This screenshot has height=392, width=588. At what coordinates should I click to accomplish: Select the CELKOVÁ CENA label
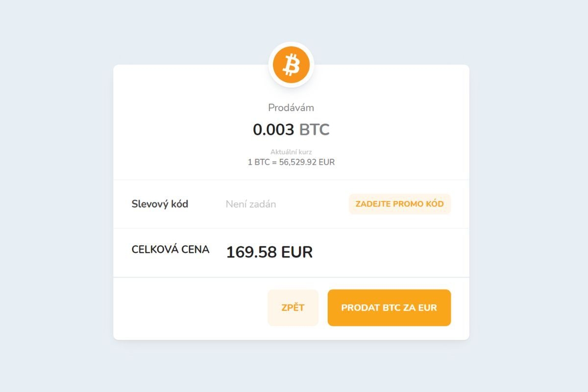click(171, 249)
